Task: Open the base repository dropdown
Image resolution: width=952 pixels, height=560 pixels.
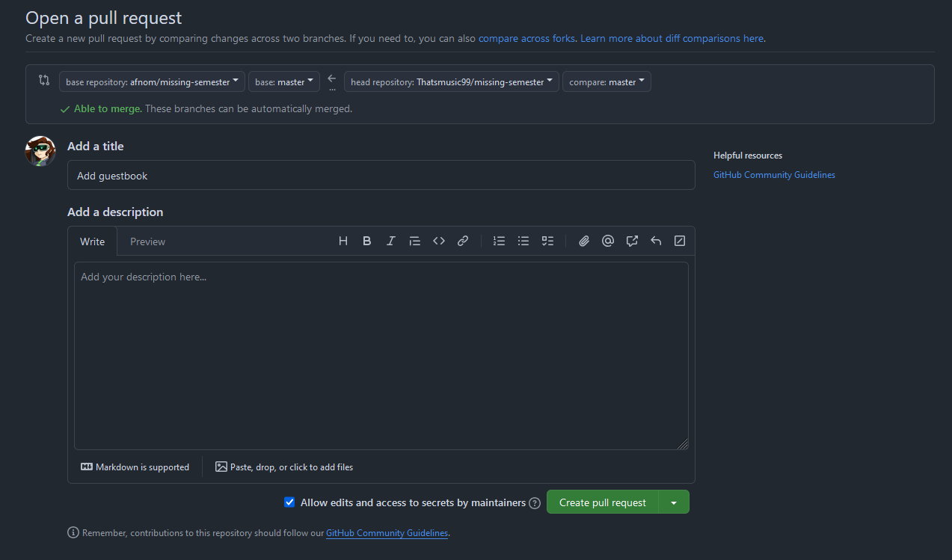Action: point(152,81)
